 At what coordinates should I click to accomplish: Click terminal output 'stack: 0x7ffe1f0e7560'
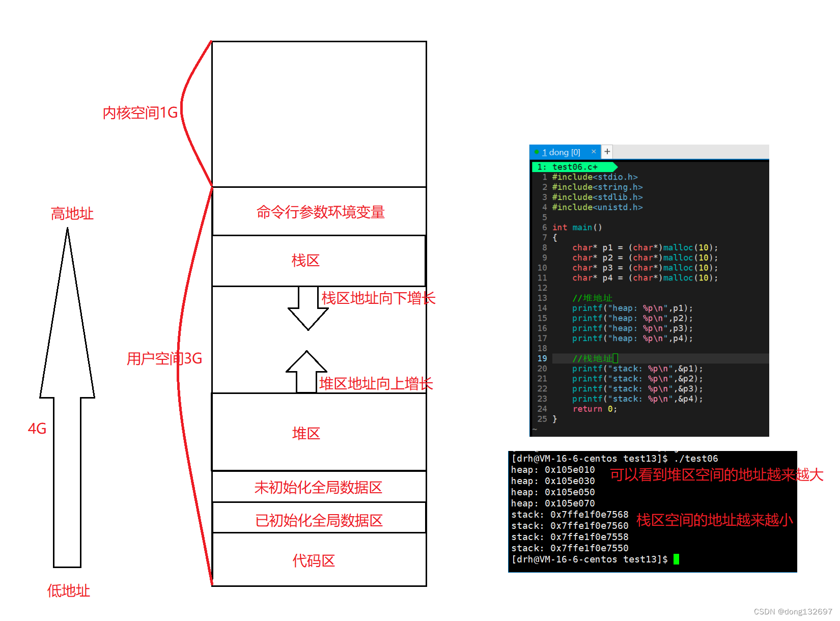coord(570,526)
